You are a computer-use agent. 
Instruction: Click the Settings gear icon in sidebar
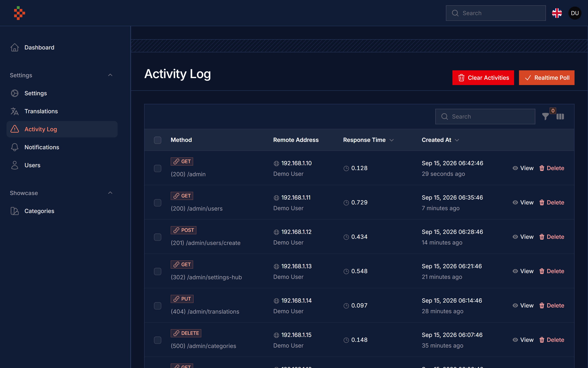tap(14, 93)
